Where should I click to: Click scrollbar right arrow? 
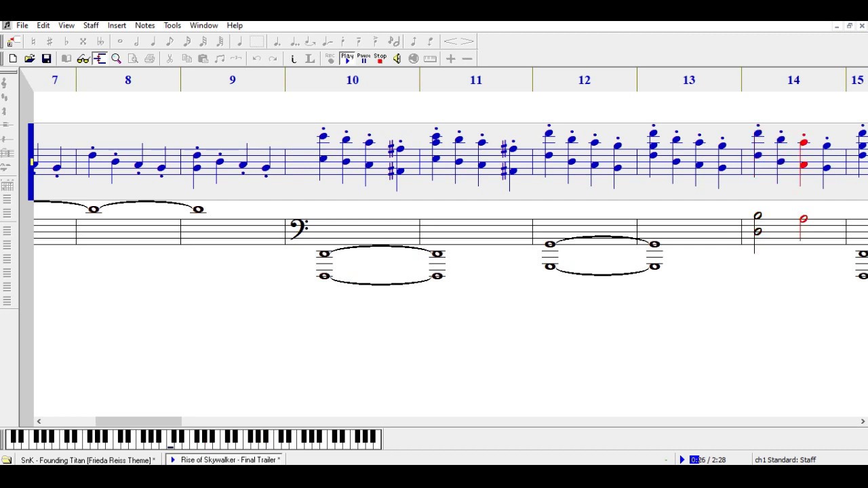click(x=863, y=421)
